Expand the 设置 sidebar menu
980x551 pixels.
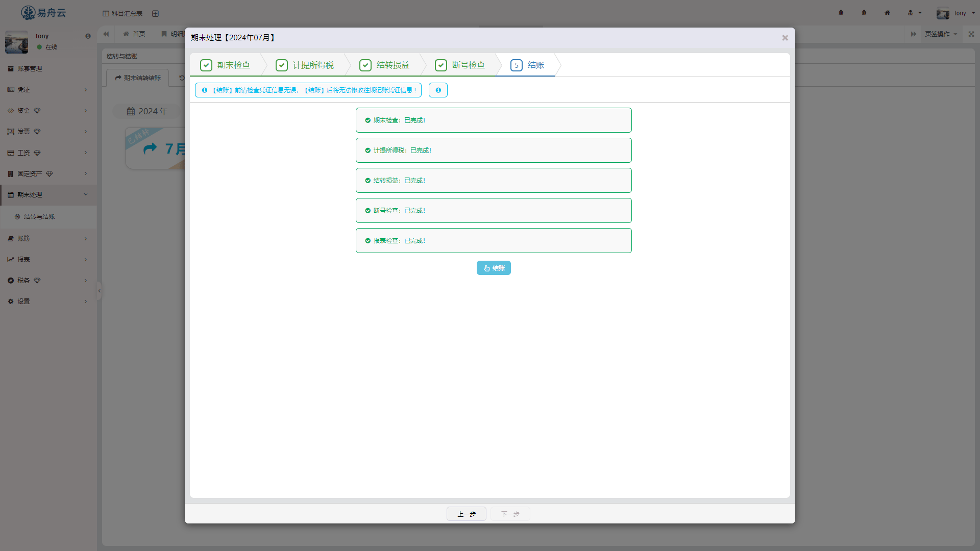[x=48, y=301]
